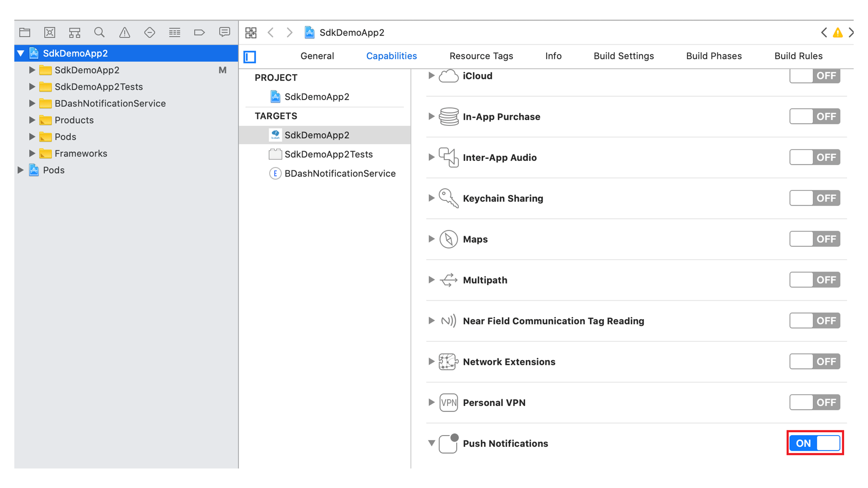868x488 pixels.
Task: Turn on Near Field Communication switch
Action: (x=815, y=321)
